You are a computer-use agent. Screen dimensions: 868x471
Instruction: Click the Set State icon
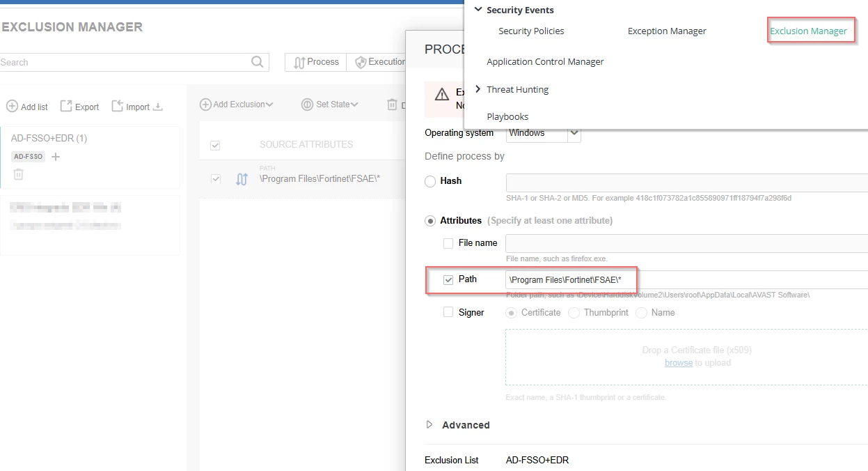(x=307, y=105)
